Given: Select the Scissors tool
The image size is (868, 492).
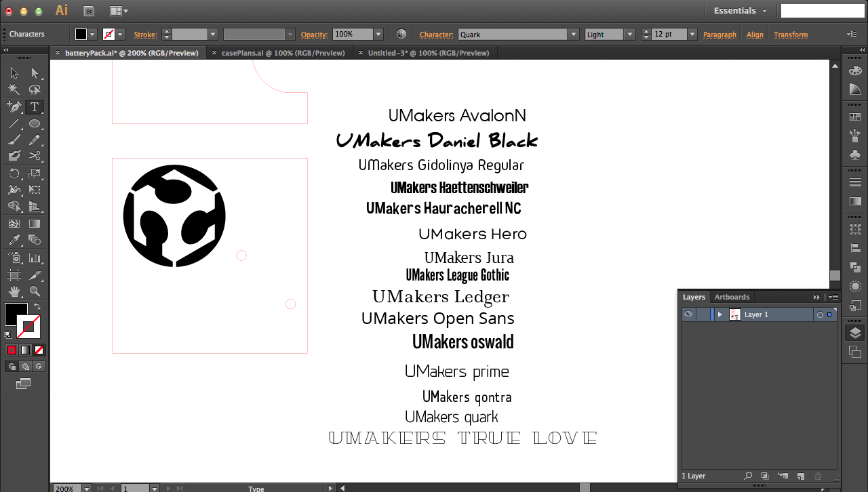Looking at the screenshot, I should pos(35,156).
